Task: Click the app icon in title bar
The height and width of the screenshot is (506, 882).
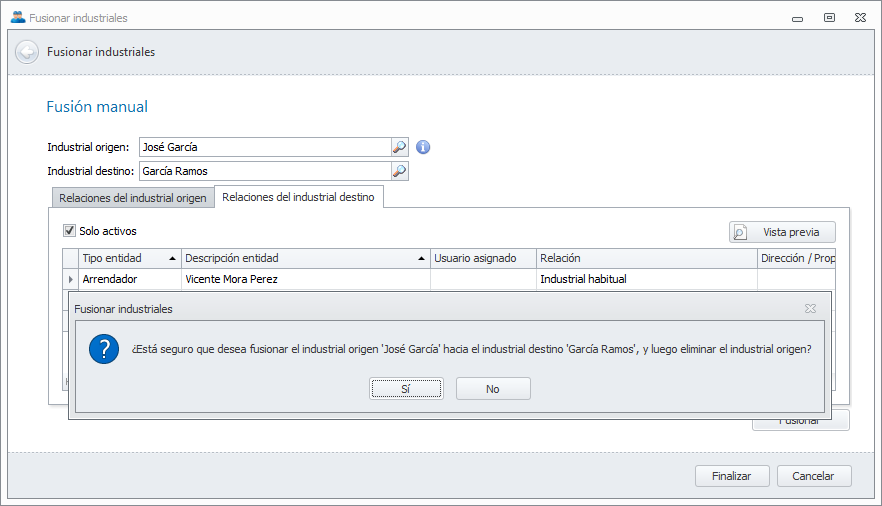Action: pos(17,18)
